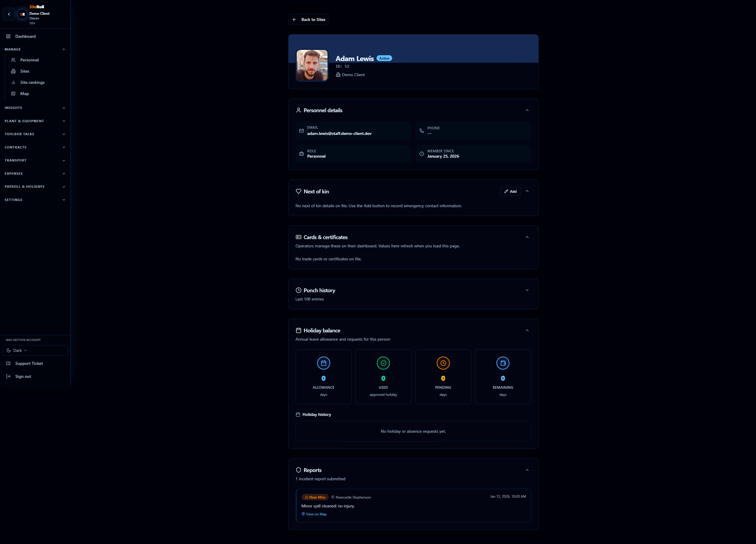Click the Used approved holiday checkmark icon
This screenshot has width=756, height=544.
click(383, 363)
